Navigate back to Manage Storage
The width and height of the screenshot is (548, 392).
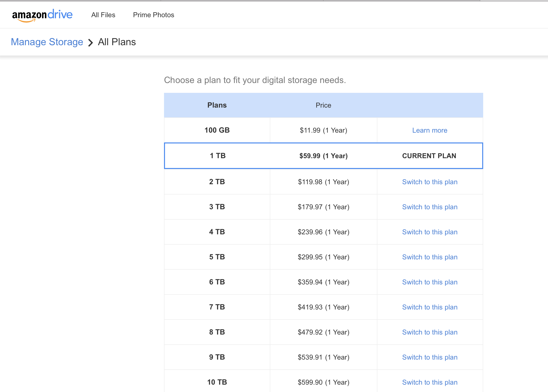point(47,42)
